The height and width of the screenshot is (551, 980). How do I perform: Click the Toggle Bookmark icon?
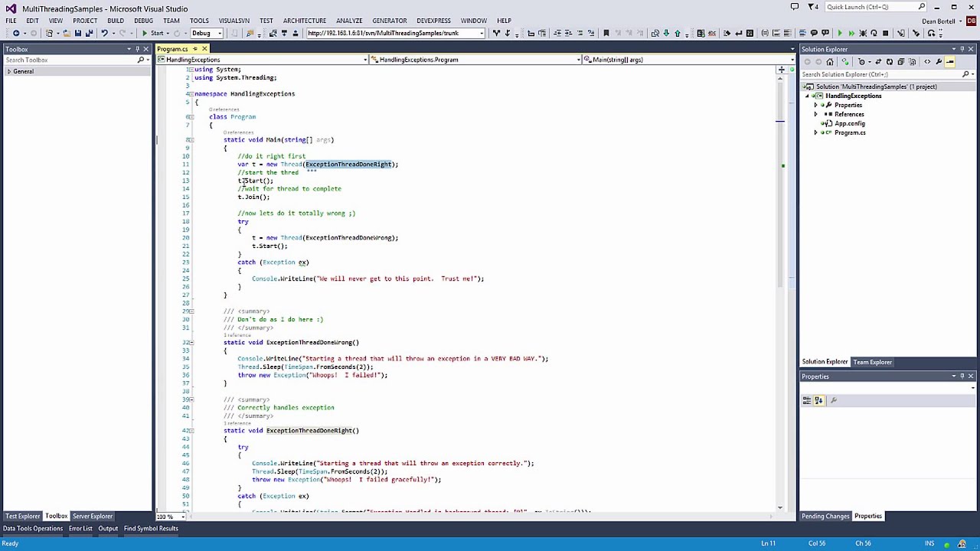[606, 33]
